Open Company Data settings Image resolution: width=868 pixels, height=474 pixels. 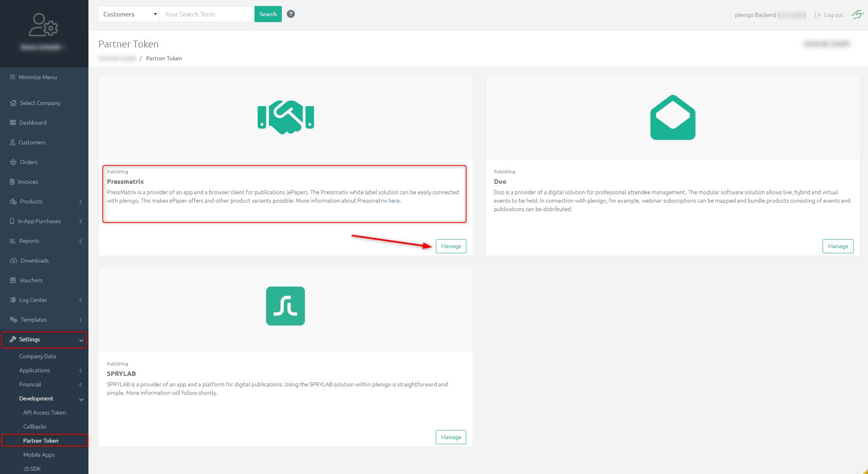[37, 356]
